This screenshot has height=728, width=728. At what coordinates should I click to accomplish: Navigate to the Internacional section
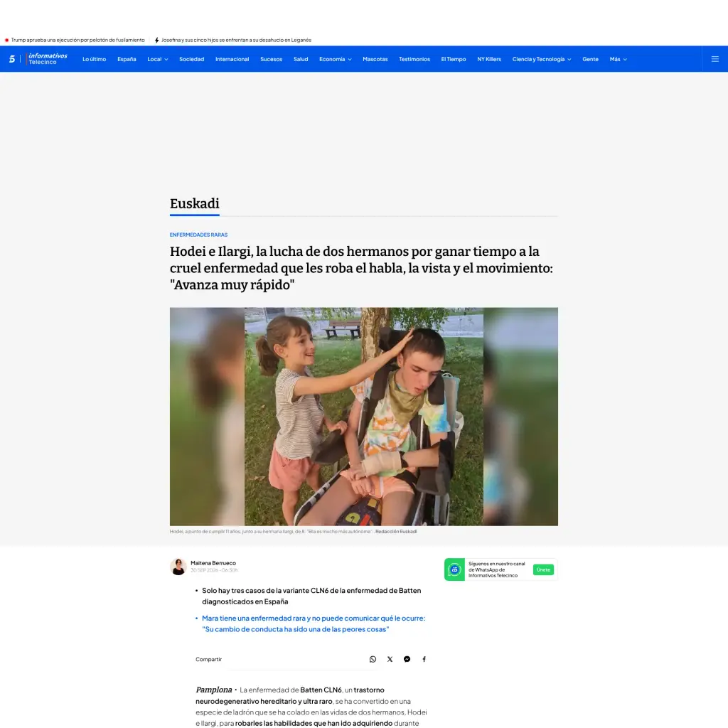point(232,59)
